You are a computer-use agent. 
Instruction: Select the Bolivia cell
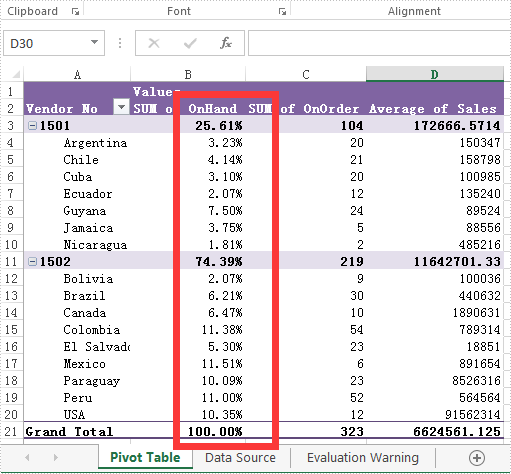click(77, 279)
